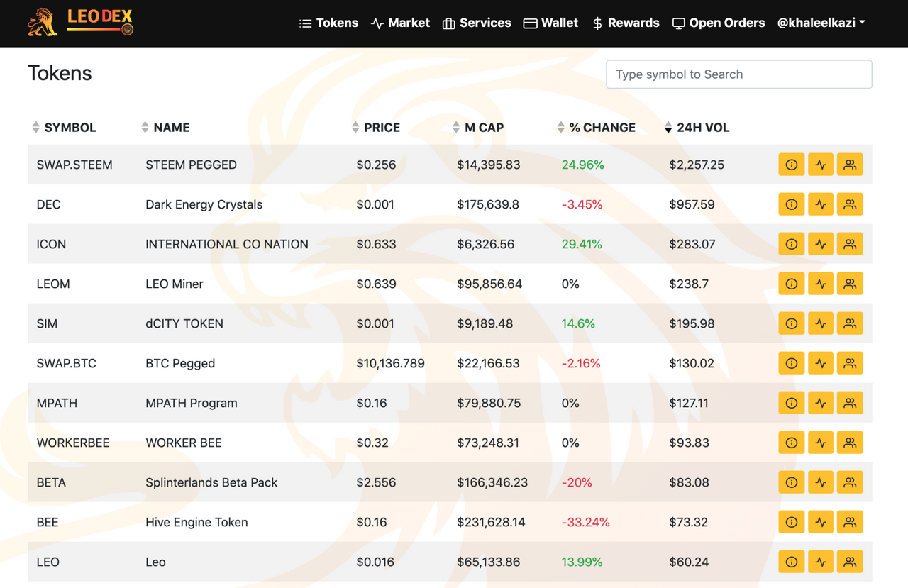Screen dimensions: 908x588
Task: Select the Dark Energy Crystals name
Action: click(204, 204)
